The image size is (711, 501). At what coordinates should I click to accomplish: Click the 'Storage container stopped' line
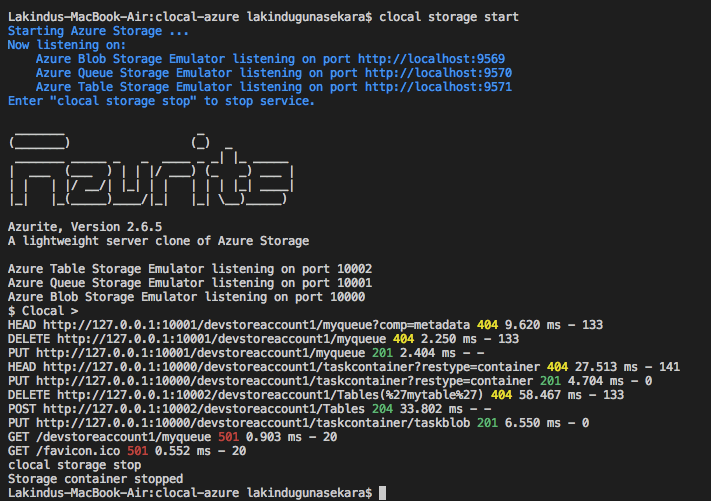click(95, 480)
